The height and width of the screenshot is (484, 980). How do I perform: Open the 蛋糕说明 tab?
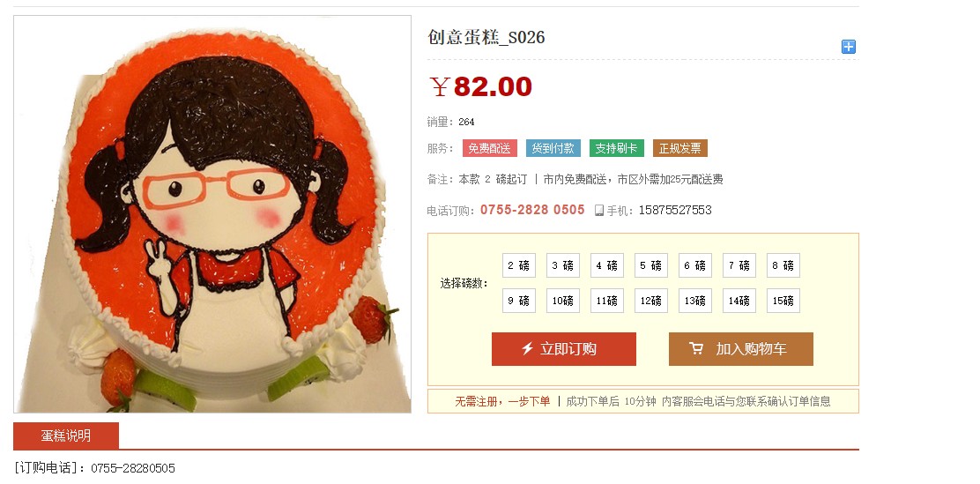click(65, 436)
